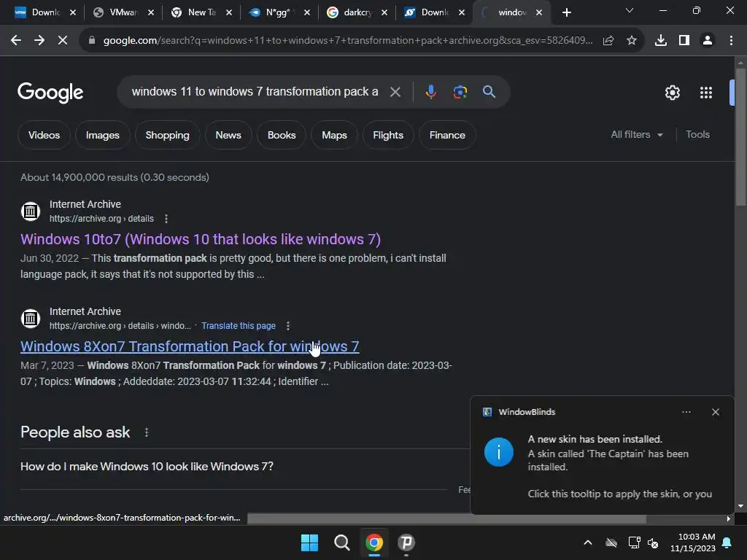Image resolution: width=747 pixels, height=560 pixels.
Task: Open search Tools
Action: coord(697,135)
